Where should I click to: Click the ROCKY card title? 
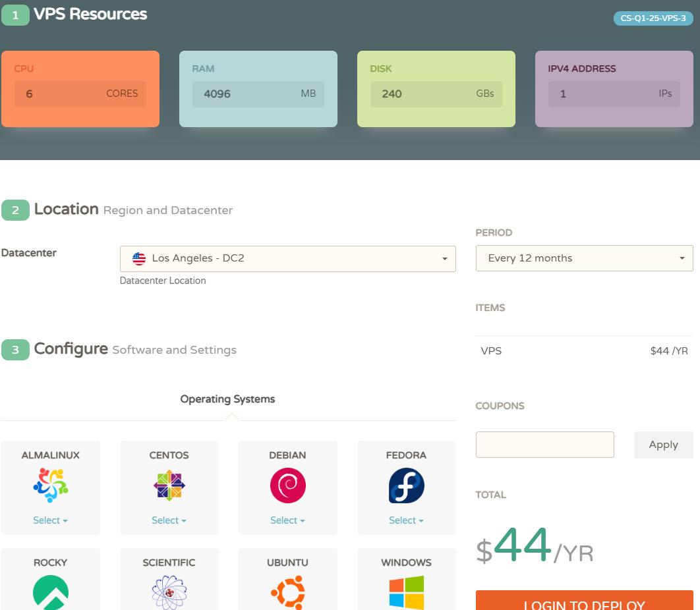tap(51, 563)
